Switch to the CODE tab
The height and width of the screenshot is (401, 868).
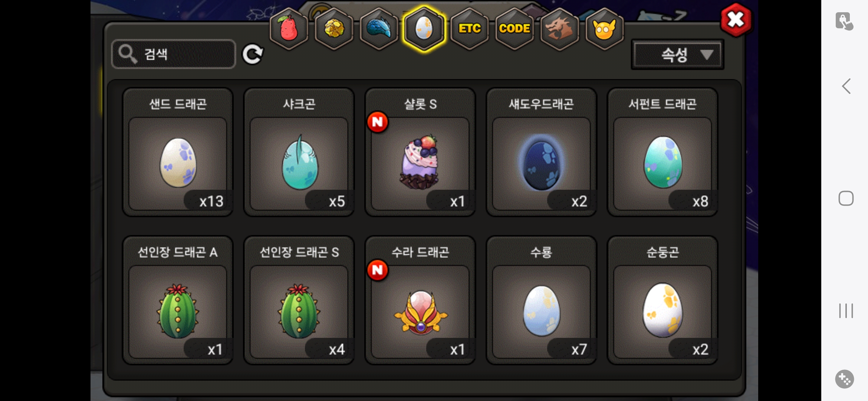514,29
